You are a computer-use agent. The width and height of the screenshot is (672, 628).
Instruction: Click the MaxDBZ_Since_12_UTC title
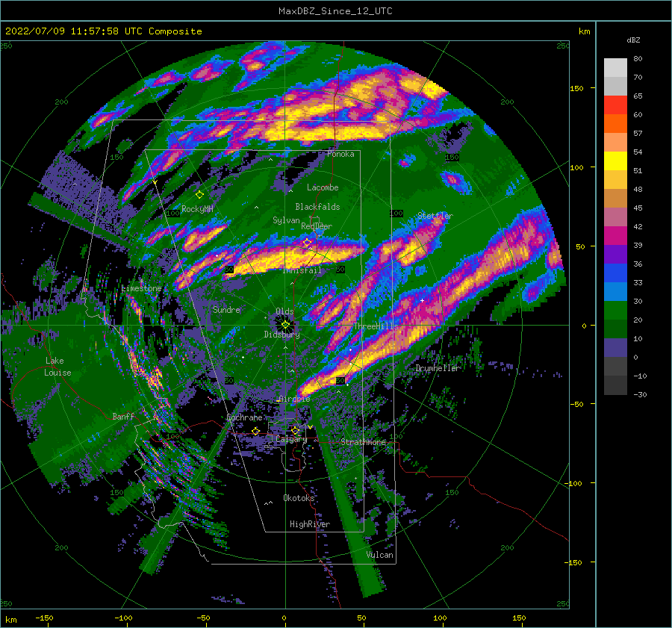point(335,11)
